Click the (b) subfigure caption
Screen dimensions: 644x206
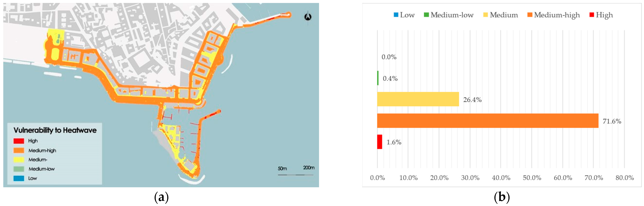click(x=501, y=198)
